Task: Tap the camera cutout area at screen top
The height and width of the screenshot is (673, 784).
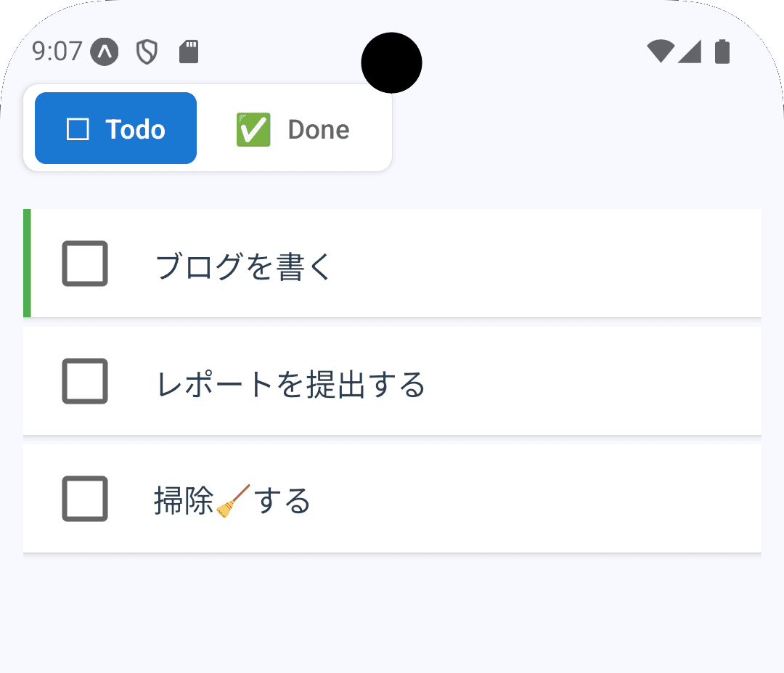Action: tap(391, 62)
